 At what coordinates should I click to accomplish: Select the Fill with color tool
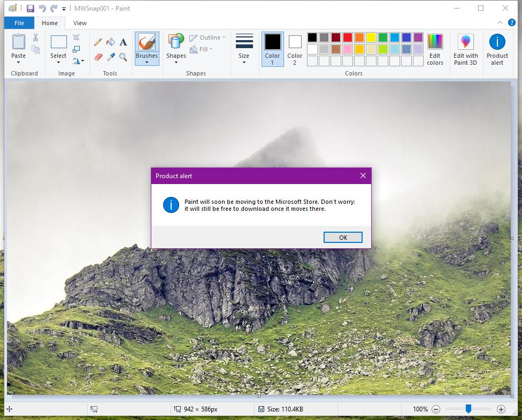[110, 41]
